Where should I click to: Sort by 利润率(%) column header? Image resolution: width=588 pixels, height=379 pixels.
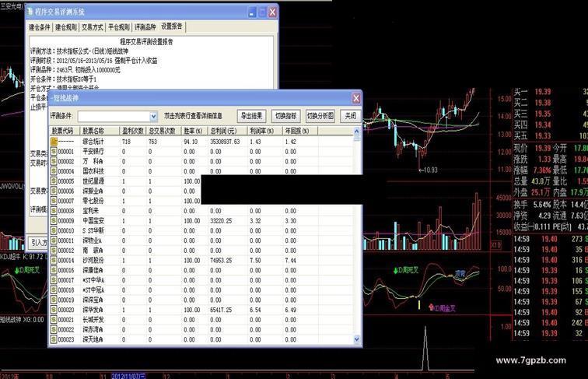tap(265, 131)
